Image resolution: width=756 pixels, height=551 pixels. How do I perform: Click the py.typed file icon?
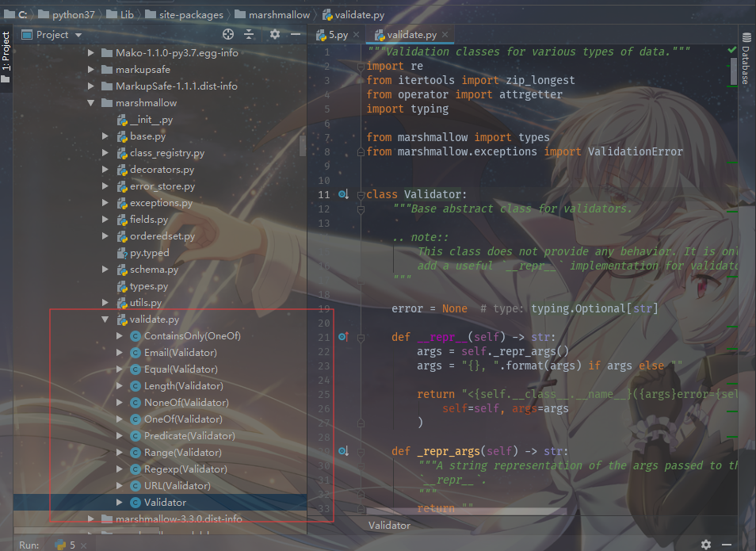tap(122, 253)
